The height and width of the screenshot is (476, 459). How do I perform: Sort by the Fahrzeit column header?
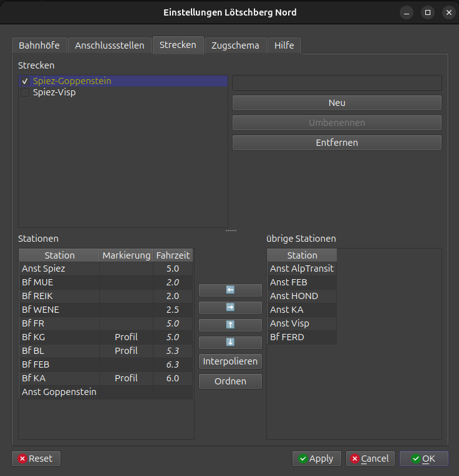click(173, 255)
